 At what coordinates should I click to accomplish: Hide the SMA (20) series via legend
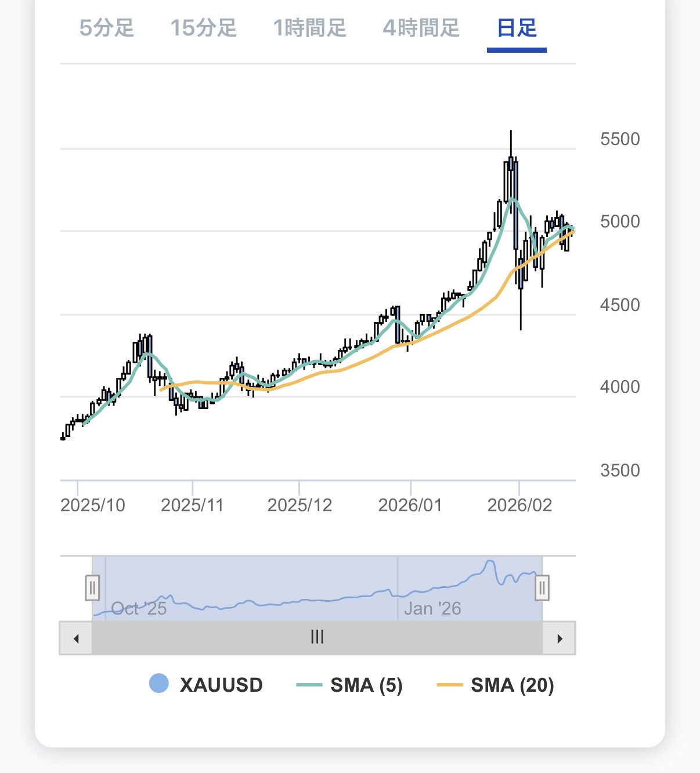point(512,685)
